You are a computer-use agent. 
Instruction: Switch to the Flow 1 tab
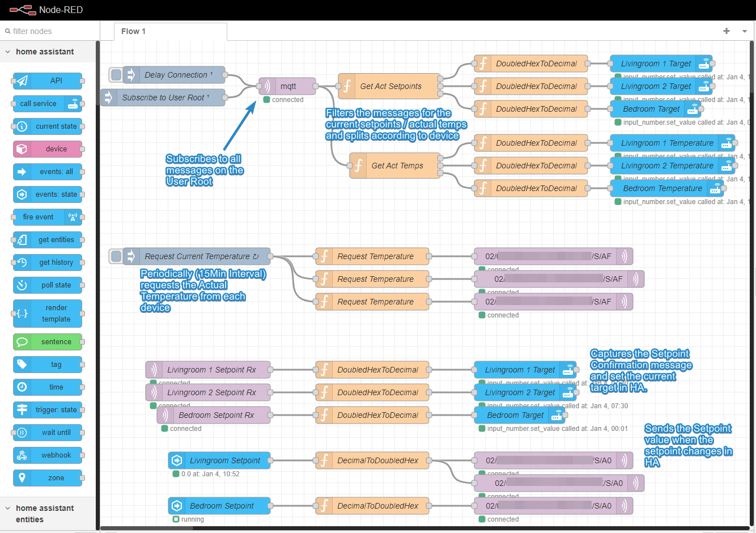tap(171, 31)
